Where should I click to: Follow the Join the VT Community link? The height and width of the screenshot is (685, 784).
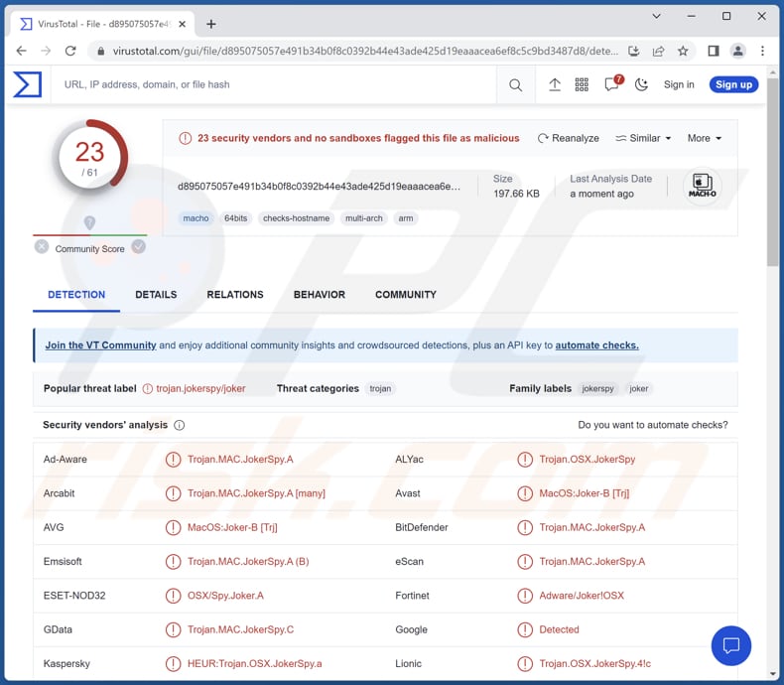point(100,345)
